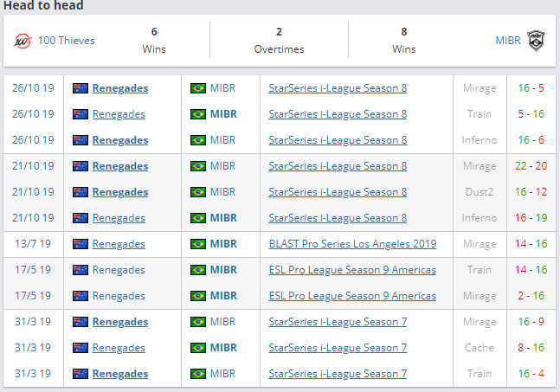Open StarSeries Season 7 event on Cache row
560x392 pixels.
pyautogui.click(x=338, y=348)
